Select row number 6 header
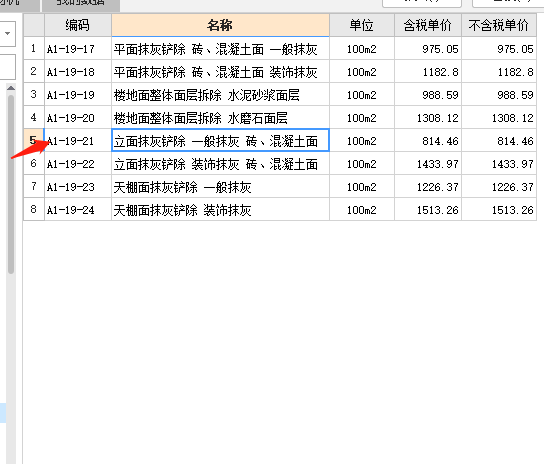Viewport: 544px width, 464px height. (34, 163)
